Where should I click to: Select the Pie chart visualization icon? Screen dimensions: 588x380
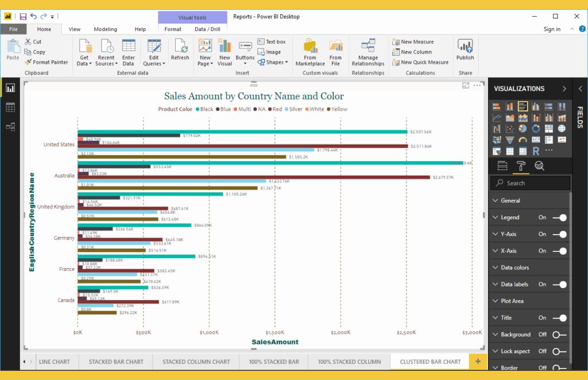pos(523,129)
